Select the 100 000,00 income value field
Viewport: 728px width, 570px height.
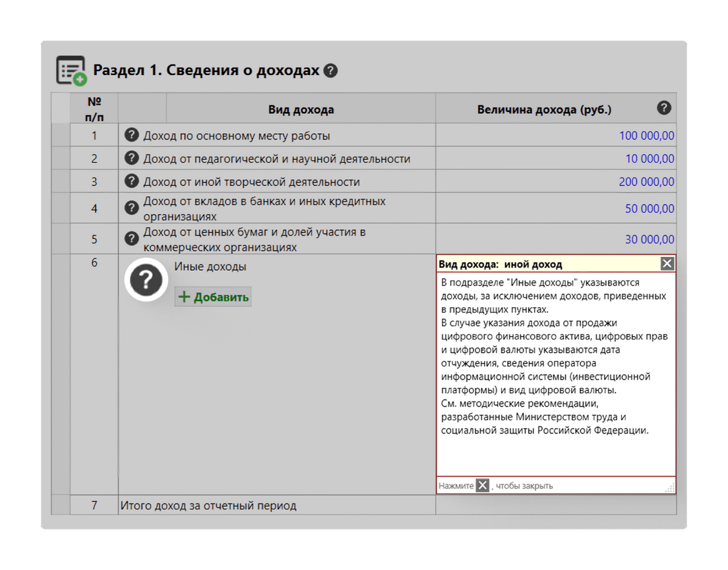tap(646, 136)
